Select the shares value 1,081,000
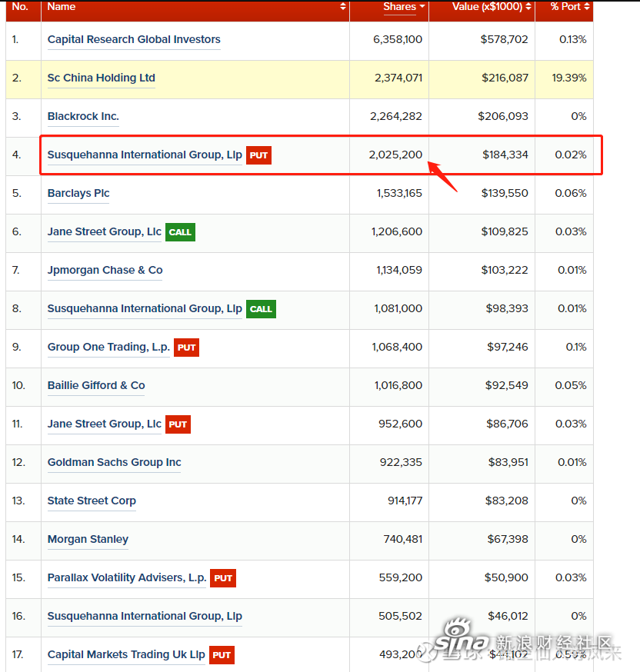640x672 pixels. [398, 308]
